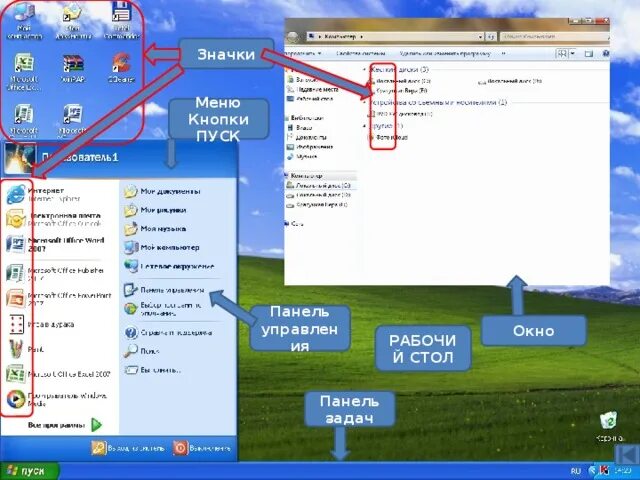Open the Фото iCloud item
This screenshot has height=480, width=640.
[388, 137]
